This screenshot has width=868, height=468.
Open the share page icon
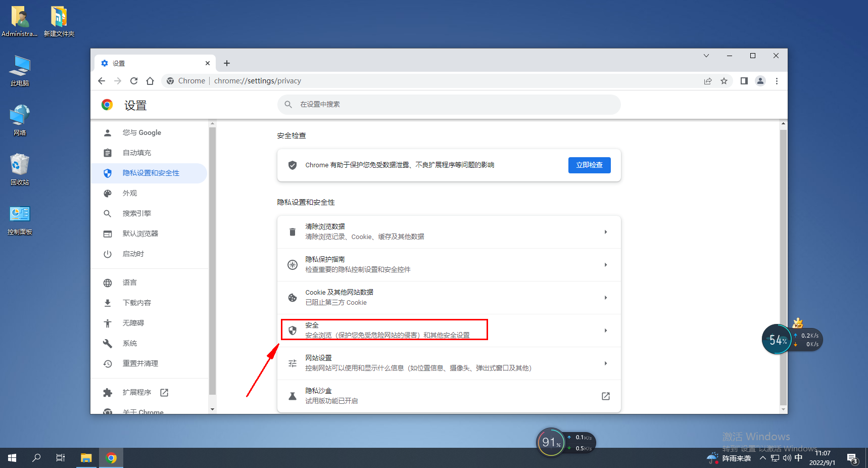click(x=708, y=81)
